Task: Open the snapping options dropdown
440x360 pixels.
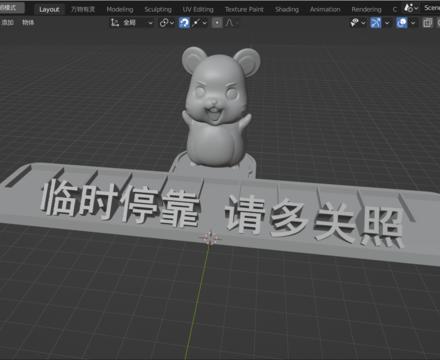Action: 200,23
